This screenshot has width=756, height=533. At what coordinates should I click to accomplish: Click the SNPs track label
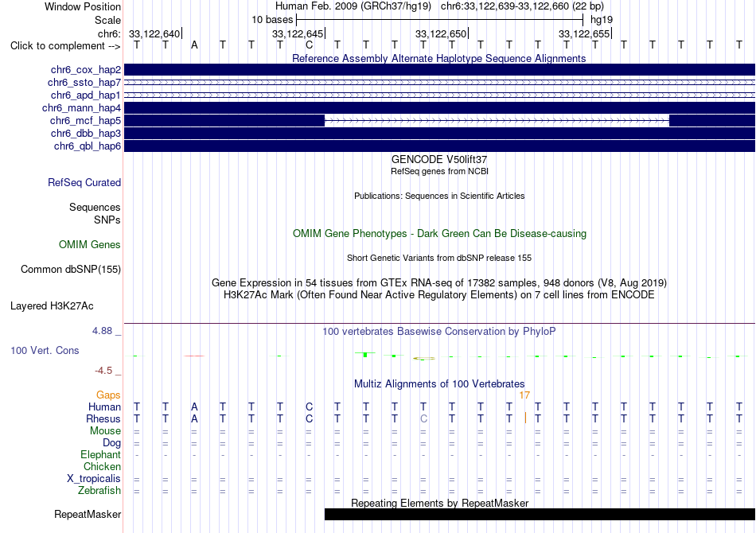coord(107,220)
